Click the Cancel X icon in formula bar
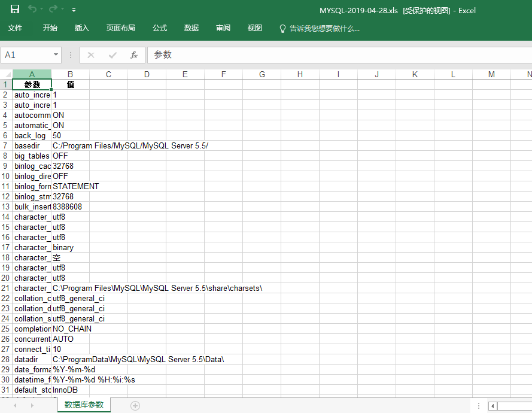Viewport: 532px width, 413px height. (91, 55)
